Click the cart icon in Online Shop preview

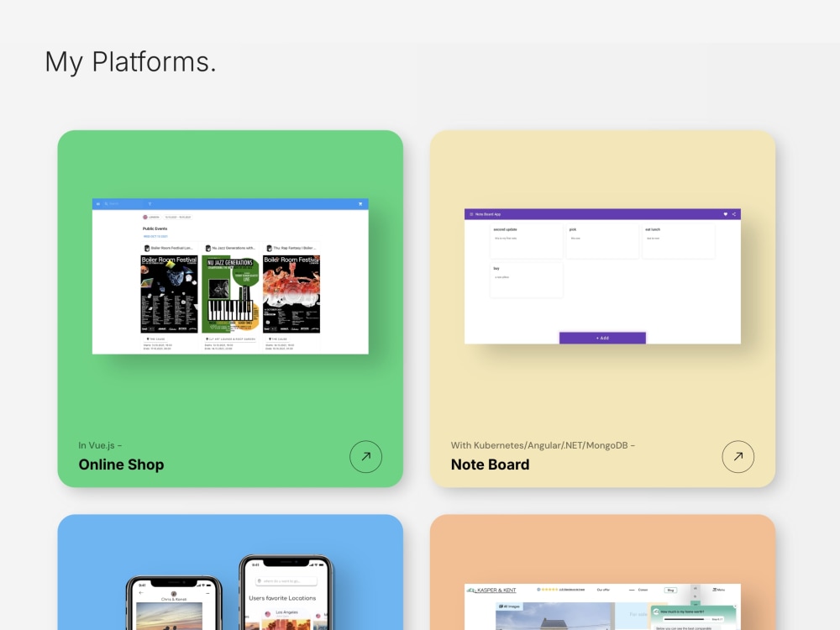[360, 203]
